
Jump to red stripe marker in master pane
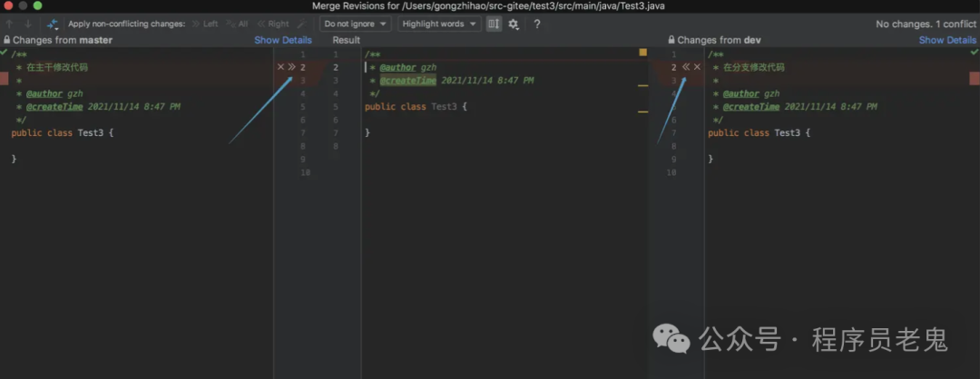(x=4, y=79)
